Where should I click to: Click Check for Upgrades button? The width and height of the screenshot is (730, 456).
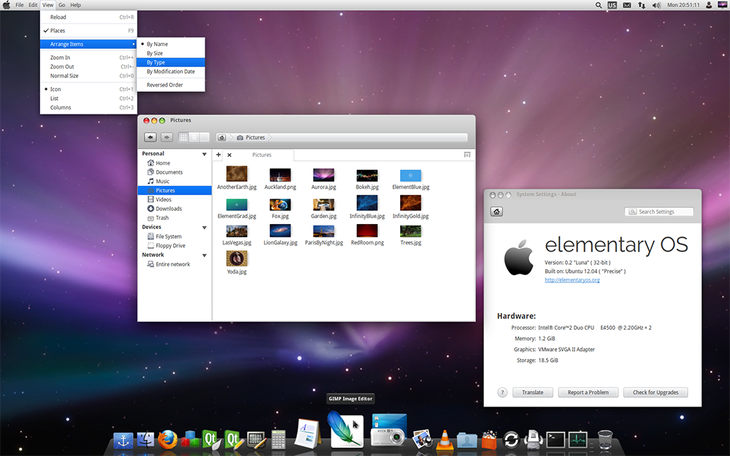(x=655, y=392)
